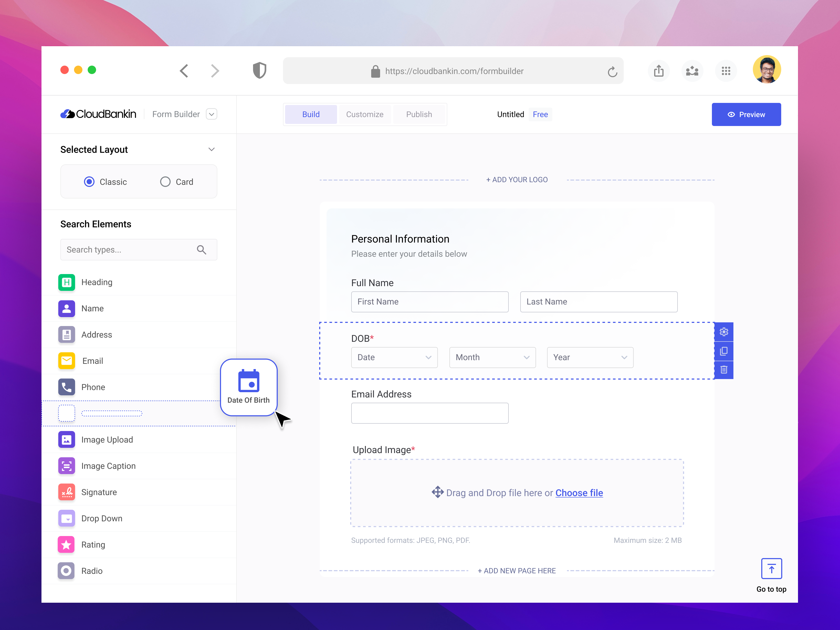
Task: Reload the page in address bar
Action: pyautogui.click(x=612, y=71)
